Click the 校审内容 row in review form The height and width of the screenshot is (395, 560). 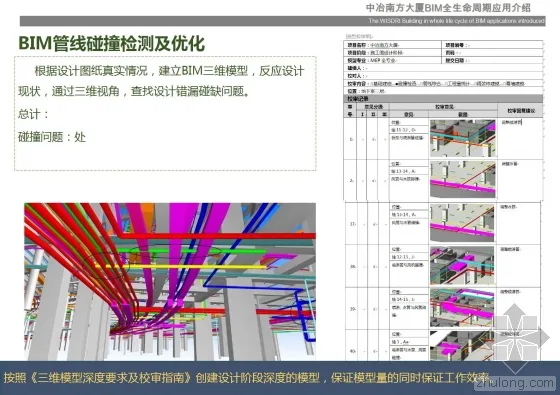point(443,84)
